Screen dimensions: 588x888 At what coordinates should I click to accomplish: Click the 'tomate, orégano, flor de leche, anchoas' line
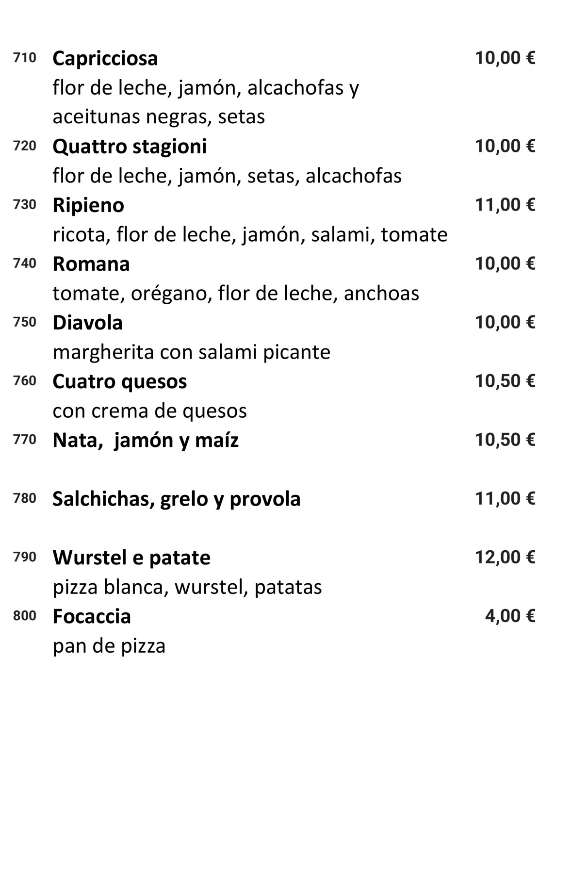tap(235, 293)
